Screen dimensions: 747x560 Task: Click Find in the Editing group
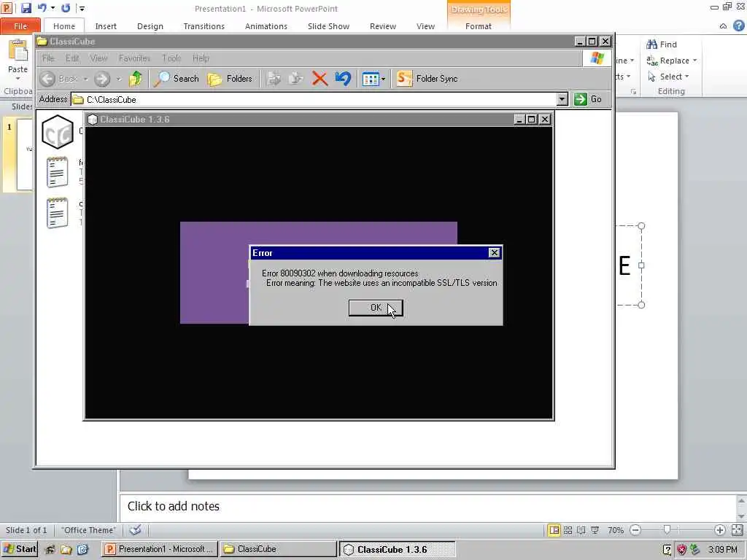point(662,44)
